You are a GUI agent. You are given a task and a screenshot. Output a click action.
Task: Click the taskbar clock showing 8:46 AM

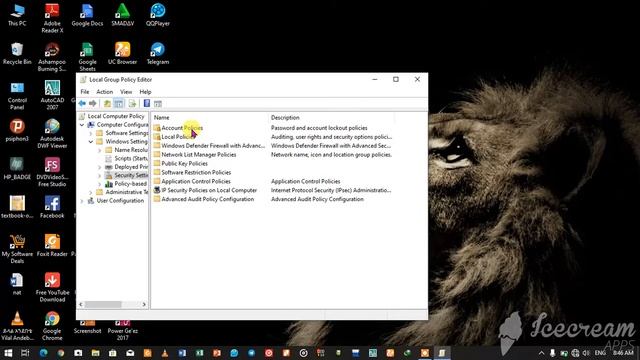624,353
